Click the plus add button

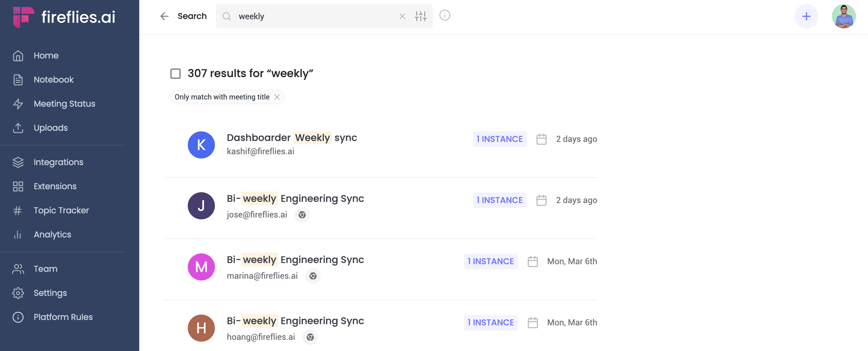[806, 16]
